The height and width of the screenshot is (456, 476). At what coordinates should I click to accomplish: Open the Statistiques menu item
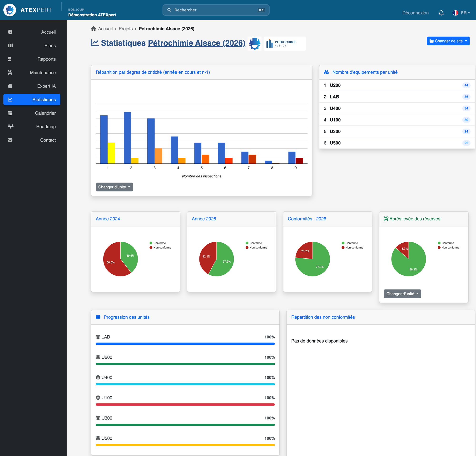click(32, 99)
